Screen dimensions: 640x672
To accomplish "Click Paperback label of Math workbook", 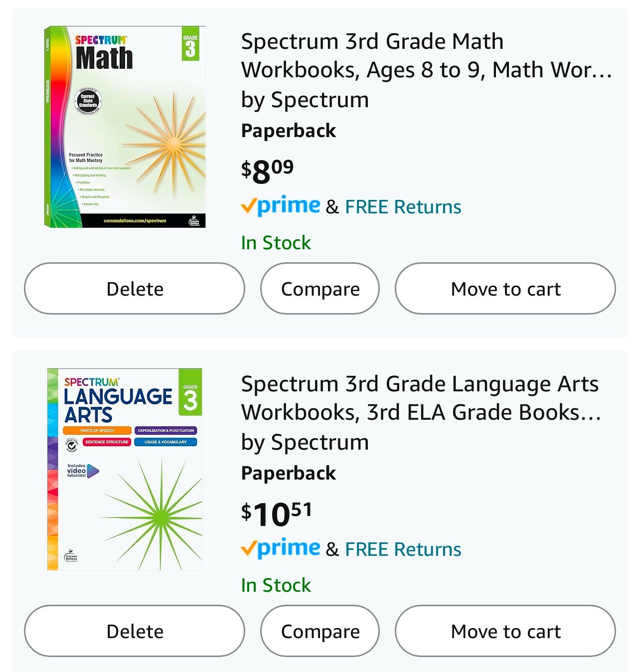I will 289,131.
